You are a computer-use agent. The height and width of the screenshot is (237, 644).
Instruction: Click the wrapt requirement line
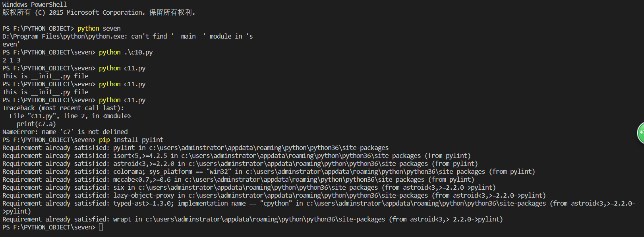tap(253, 219)
